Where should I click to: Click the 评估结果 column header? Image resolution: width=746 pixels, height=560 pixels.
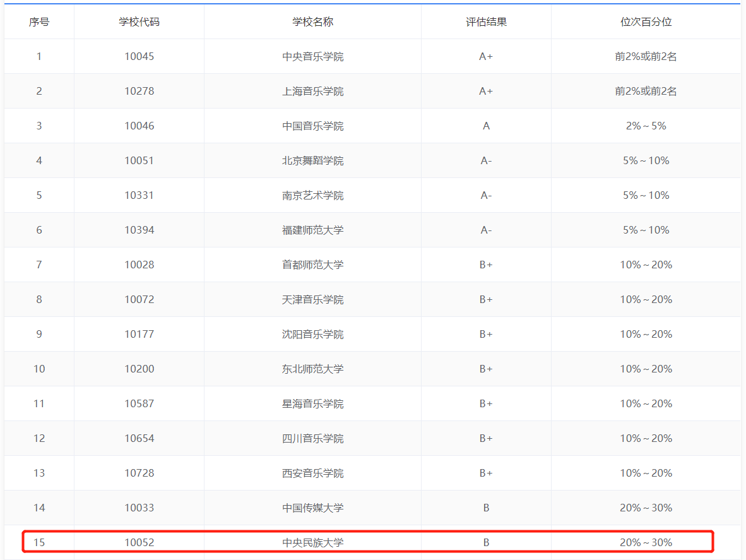tap(486, 21)
